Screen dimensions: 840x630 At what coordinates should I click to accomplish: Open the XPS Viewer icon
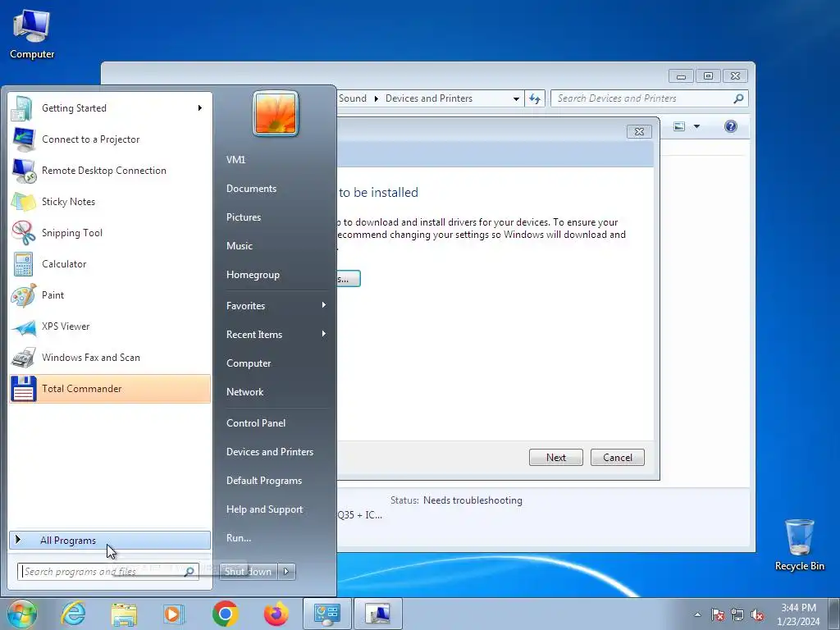click(23, 326)
